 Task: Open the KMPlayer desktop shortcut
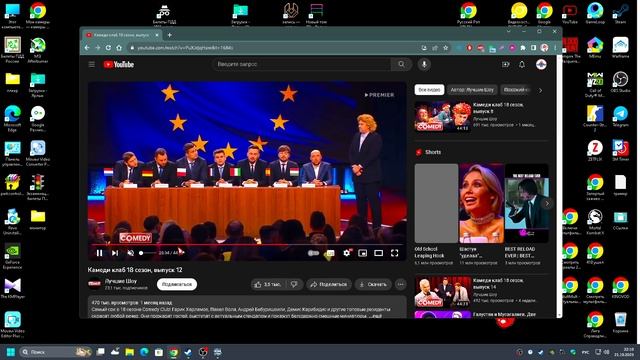13,288
